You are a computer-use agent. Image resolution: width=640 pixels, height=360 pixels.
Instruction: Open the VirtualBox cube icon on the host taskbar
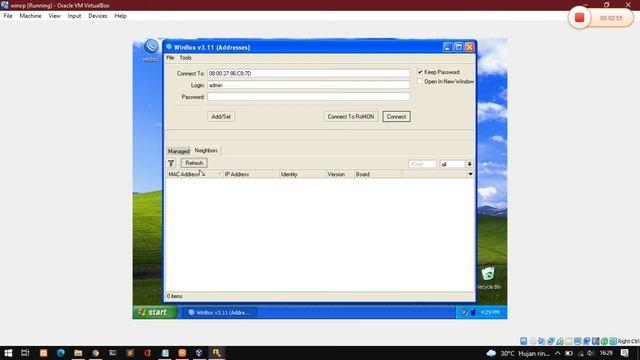click(199, 353)
